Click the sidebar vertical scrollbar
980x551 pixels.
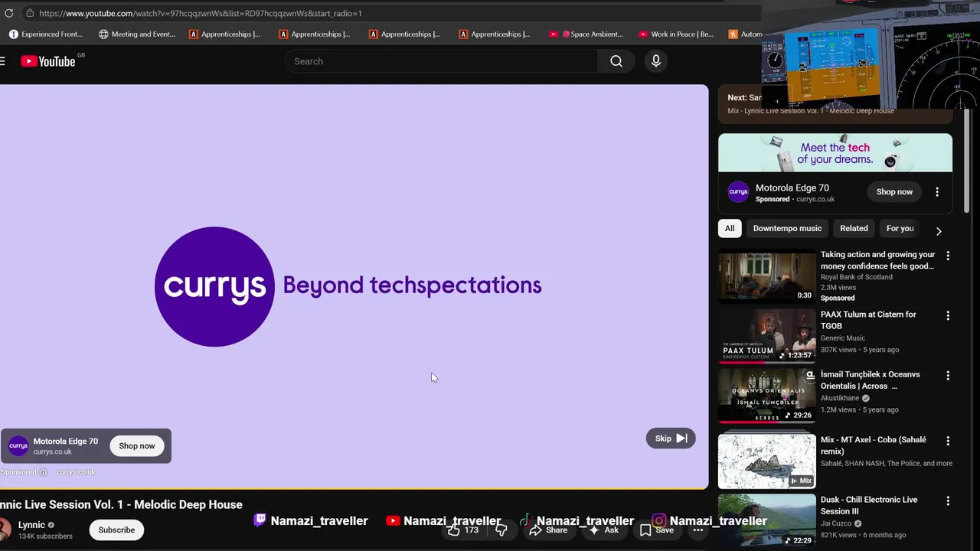(x=966, y=161)
